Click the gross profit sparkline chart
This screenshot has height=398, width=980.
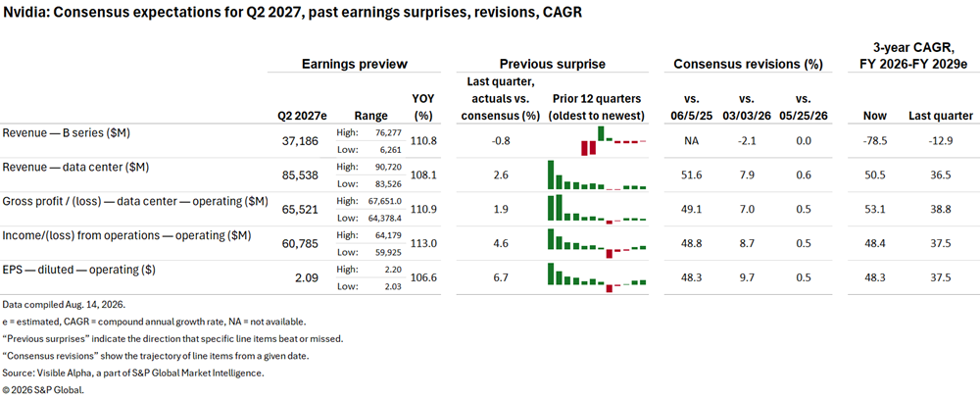click(597, 210)
